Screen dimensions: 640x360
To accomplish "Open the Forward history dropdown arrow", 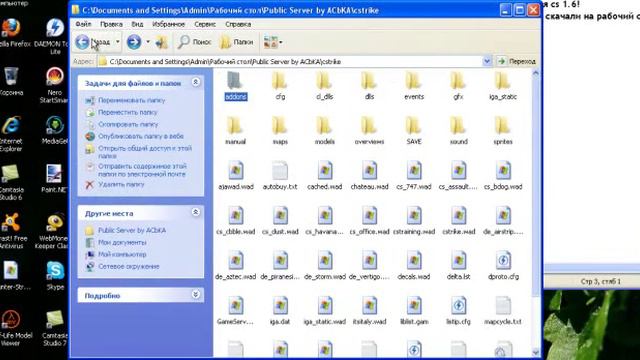I will (x=148, y=42).
